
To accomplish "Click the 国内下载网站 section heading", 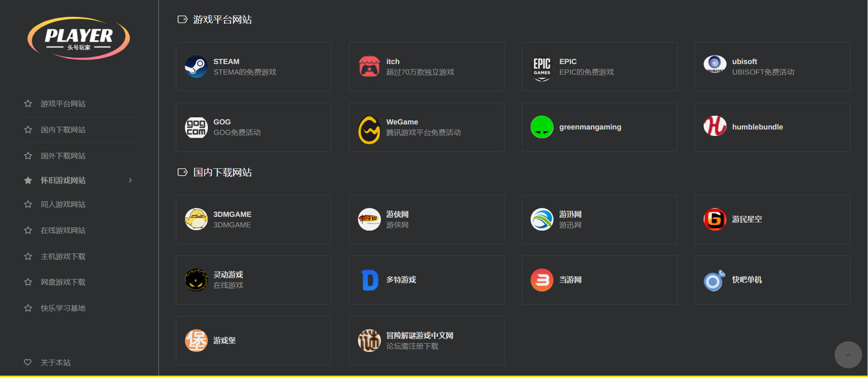I will tap(222, 172).
